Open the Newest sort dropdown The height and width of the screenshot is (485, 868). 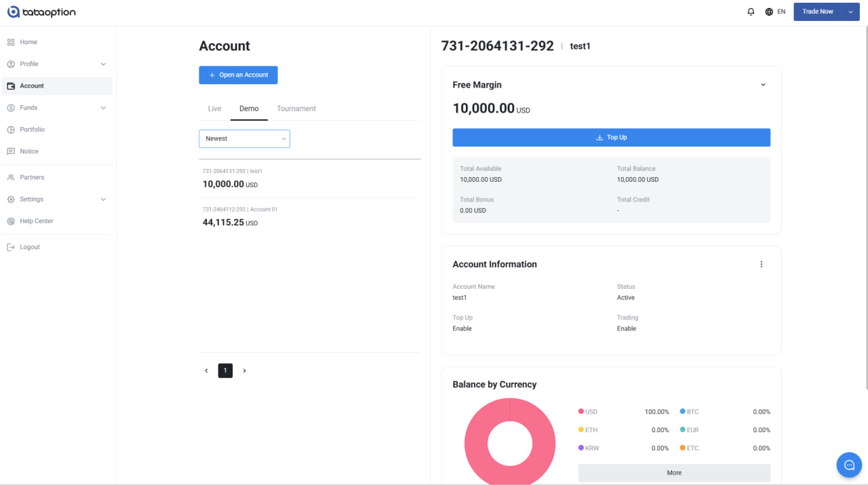244,138
